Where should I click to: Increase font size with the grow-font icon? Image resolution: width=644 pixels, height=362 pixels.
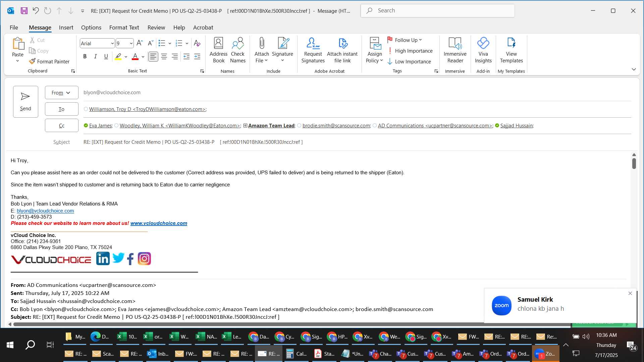pyautogui.click(x=140, y=43)
